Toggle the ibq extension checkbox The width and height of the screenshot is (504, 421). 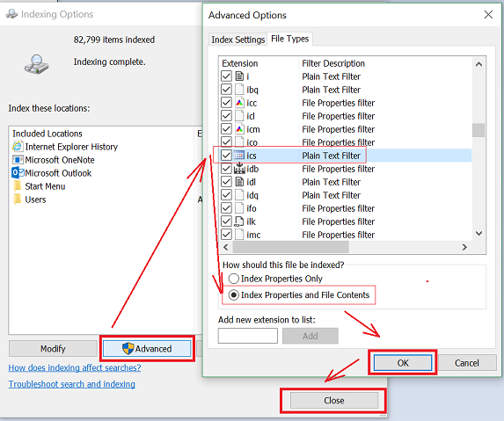click(x=226, y=90)
